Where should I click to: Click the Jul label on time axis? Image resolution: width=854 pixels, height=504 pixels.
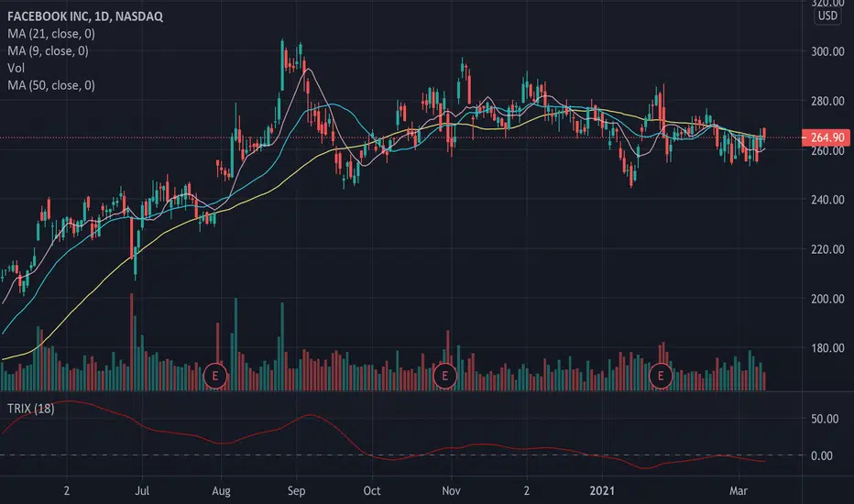(142, 491)
